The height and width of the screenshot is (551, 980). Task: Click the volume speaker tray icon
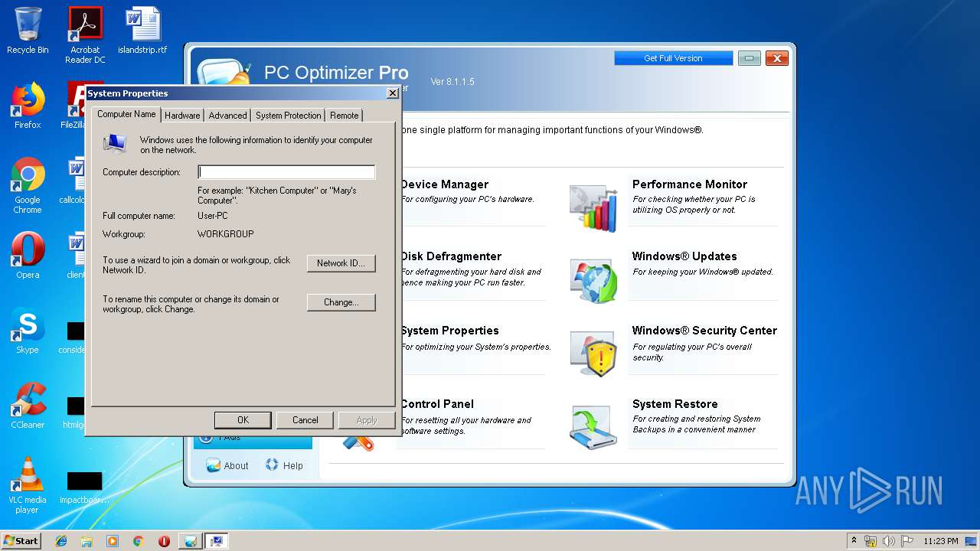coord(889,541)
